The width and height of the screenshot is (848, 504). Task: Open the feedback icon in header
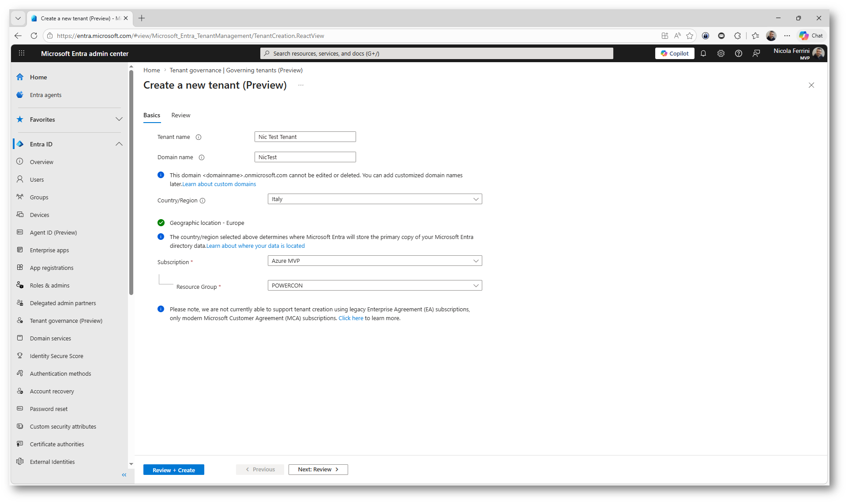pos(756,53)
